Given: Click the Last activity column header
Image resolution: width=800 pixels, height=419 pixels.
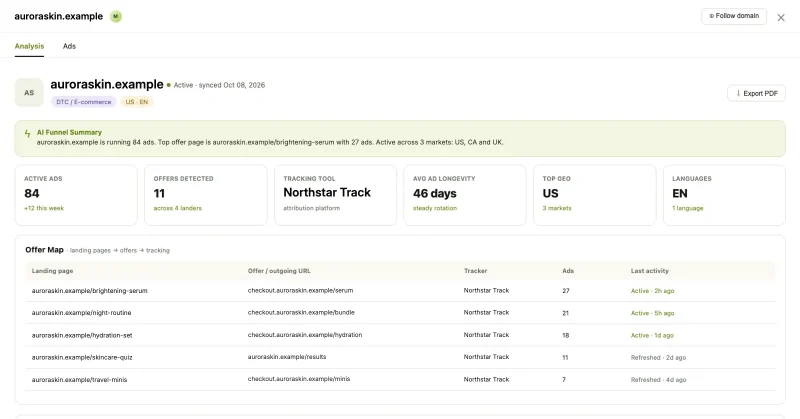Looking at the screenshot, I should pos(649,271).
